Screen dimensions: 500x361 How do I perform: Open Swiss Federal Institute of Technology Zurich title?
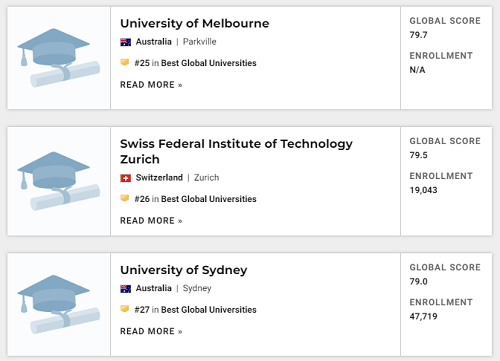[x=236, y=151]
